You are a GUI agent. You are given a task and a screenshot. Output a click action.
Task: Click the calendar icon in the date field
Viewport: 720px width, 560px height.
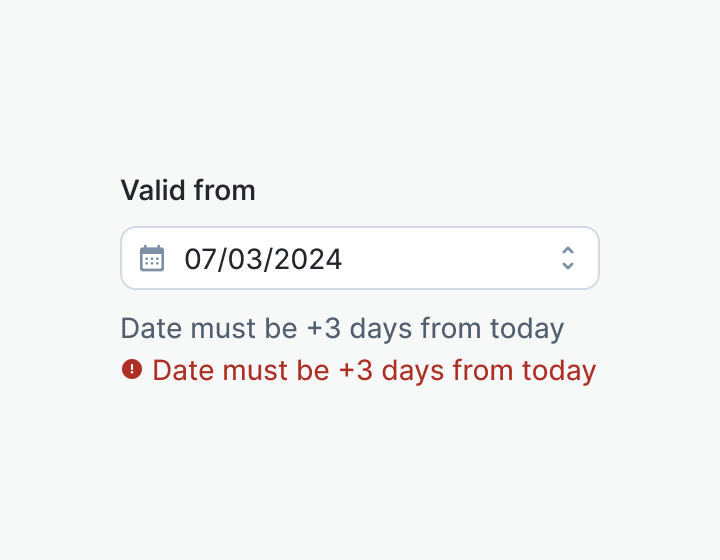(152, 258)
